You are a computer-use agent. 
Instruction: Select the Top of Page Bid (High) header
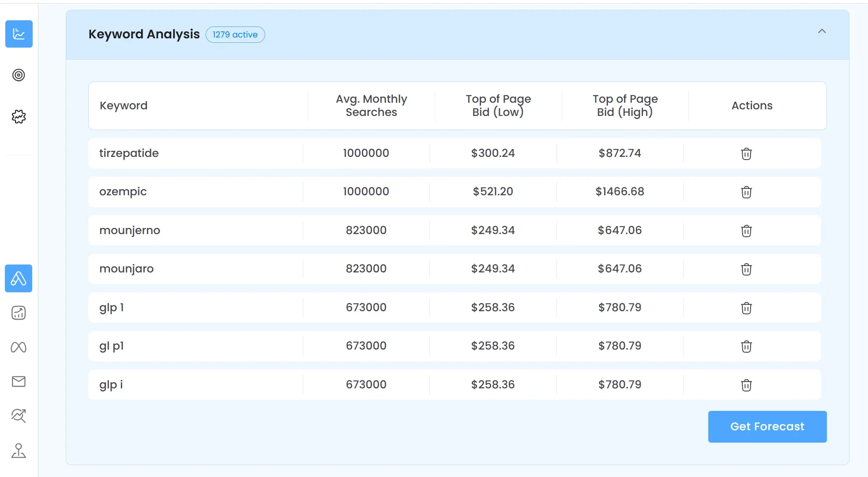(x=625, y=106)
